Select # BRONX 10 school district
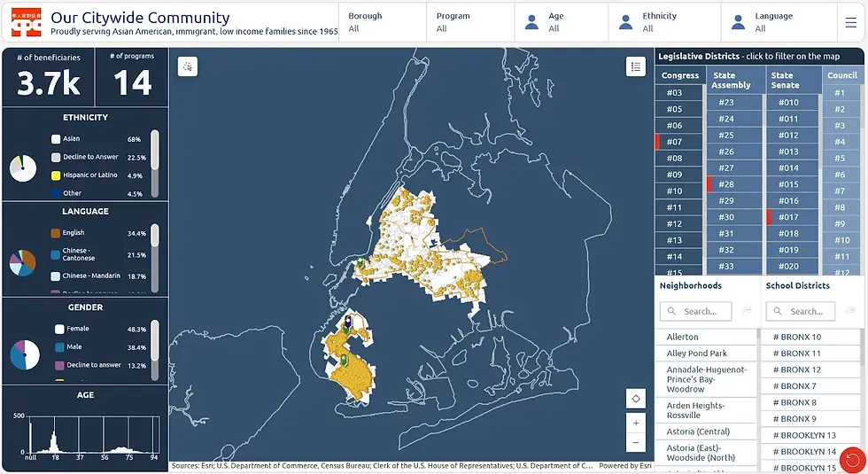 pyautogui.click(x=810, y=337)
